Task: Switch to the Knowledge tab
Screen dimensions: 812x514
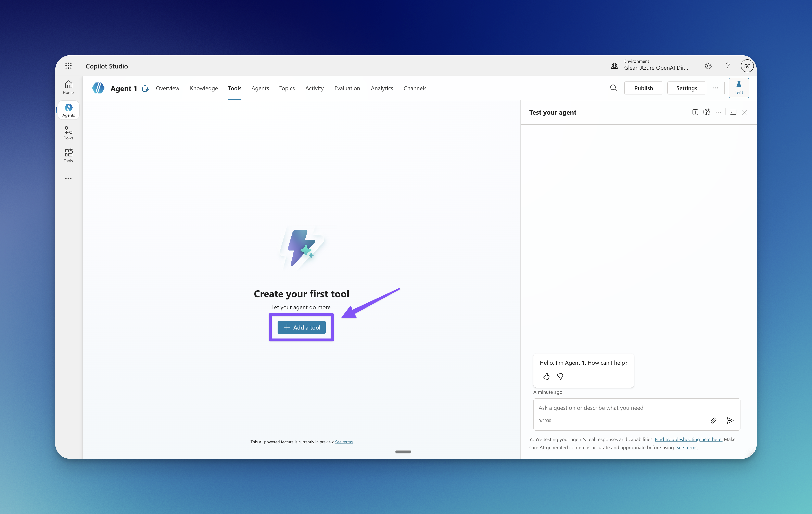Action: tap(204, 88)
